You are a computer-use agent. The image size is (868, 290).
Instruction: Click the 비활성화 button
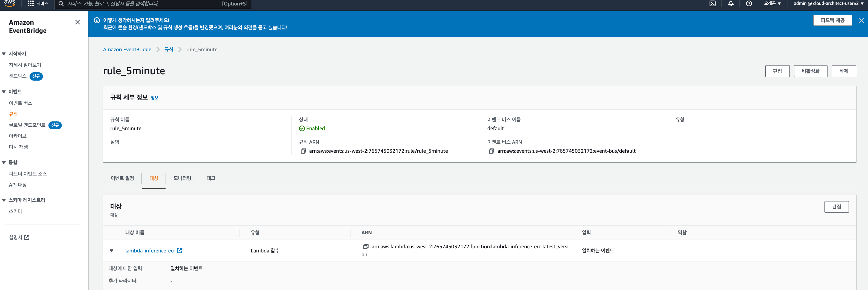[810, 71]
